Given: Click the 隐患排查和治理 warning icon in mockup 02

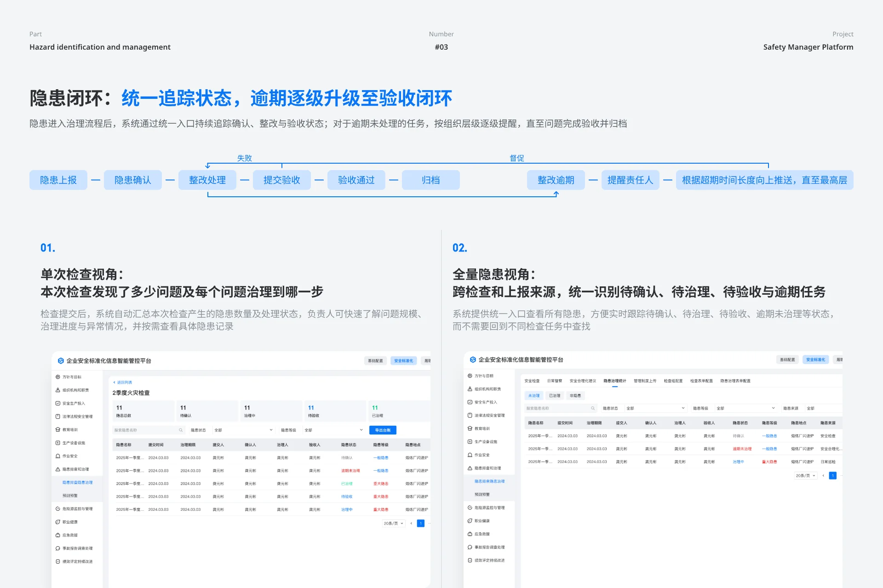Looking at the screenshot, I should 470,468.
